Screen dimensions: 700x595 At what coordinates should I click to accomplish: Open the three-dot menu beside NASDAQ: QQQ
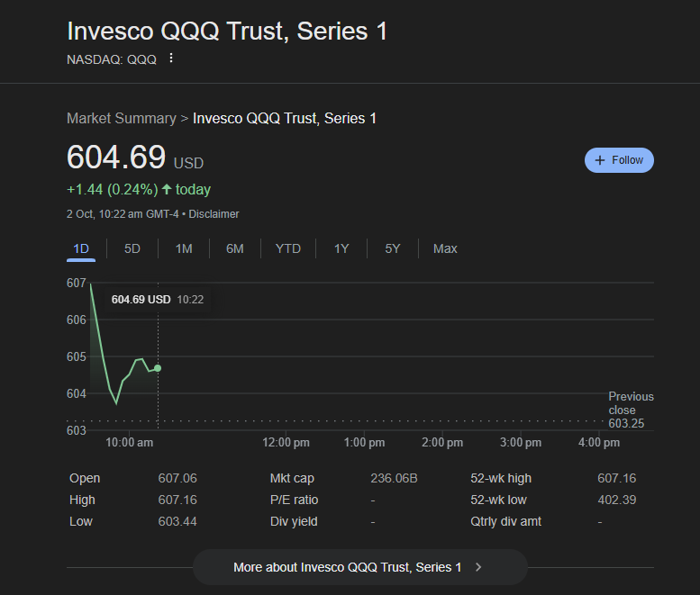(x=170, y=58)
